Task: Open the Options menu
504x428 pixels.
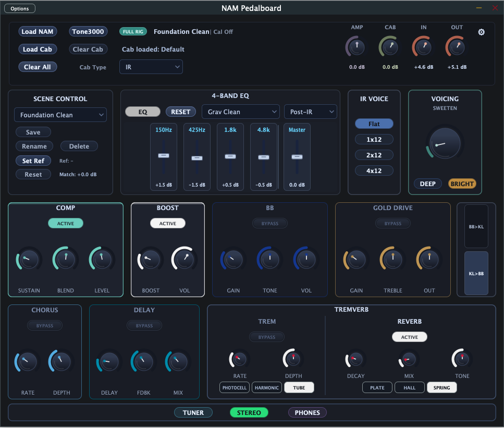Action: (x=20, y=8)
